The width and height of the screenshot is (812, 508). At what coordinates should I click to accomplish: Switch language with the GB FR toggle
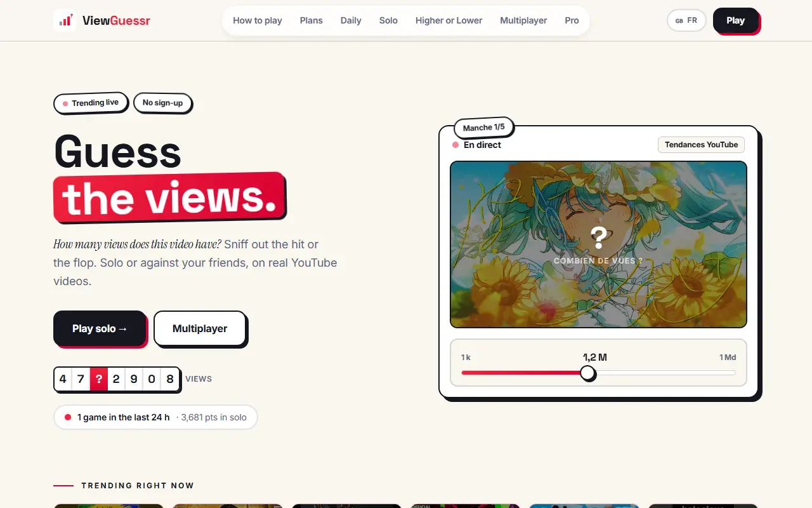686,20
